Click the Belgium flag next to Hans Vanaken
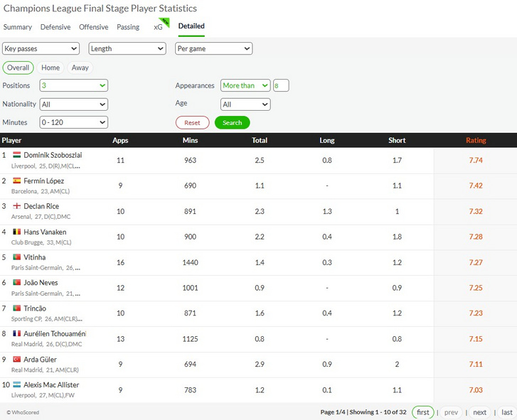This screenshot has height=420, width=517. (17, 232)
